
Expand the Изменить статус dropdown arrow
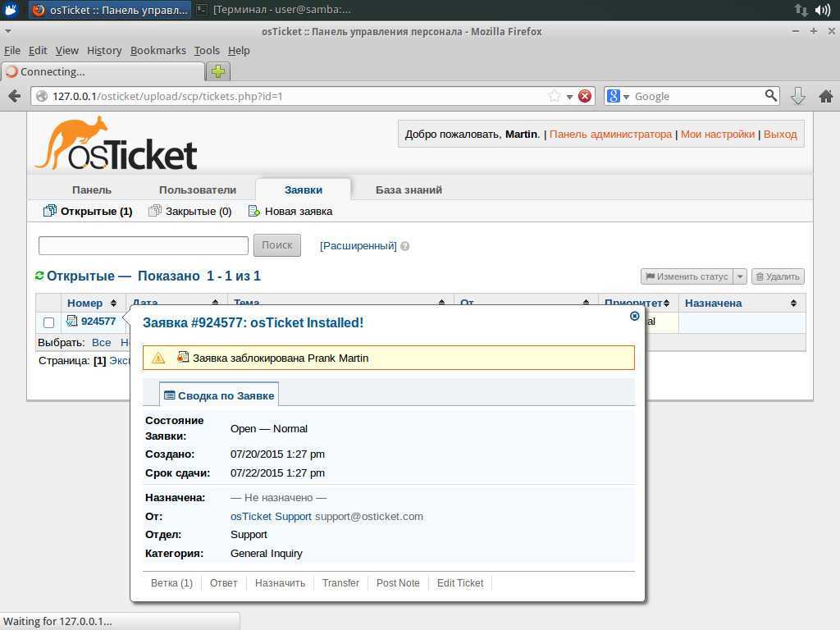740,276
